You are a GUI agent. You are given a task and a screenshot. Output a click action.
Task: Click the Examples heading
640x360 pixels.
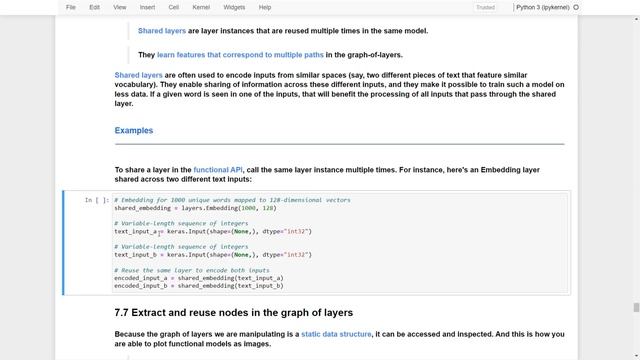(133, 131)
